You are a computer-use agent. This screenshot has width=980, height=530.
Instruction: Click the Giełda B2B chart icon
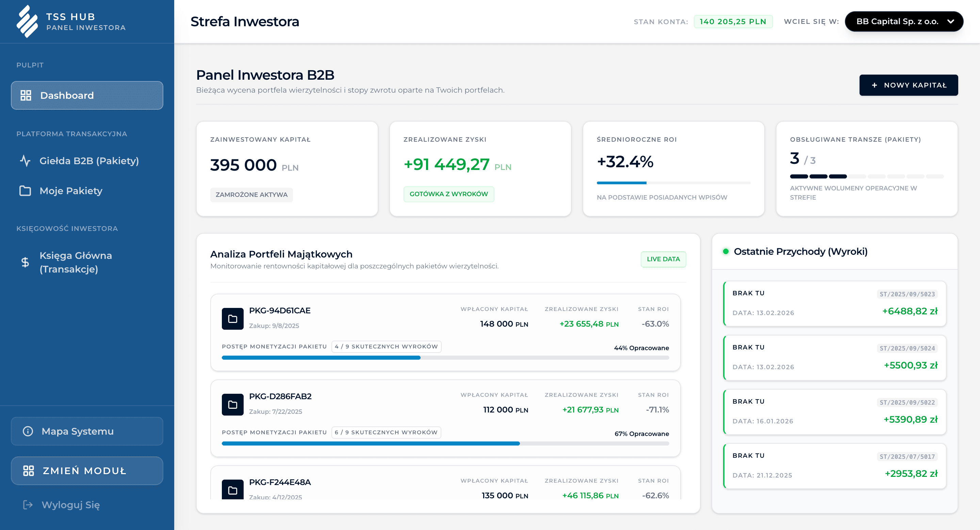click(26, 161)
